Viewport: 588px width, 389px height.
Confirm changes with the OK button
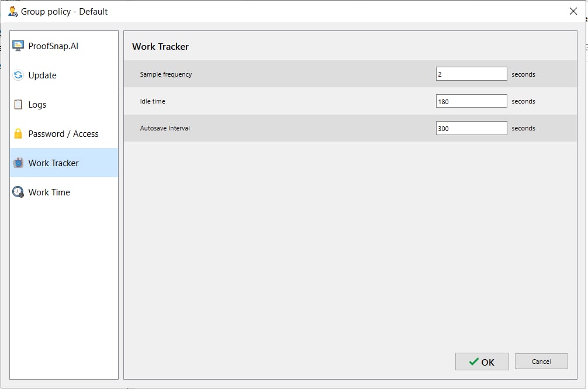[482, 362]
